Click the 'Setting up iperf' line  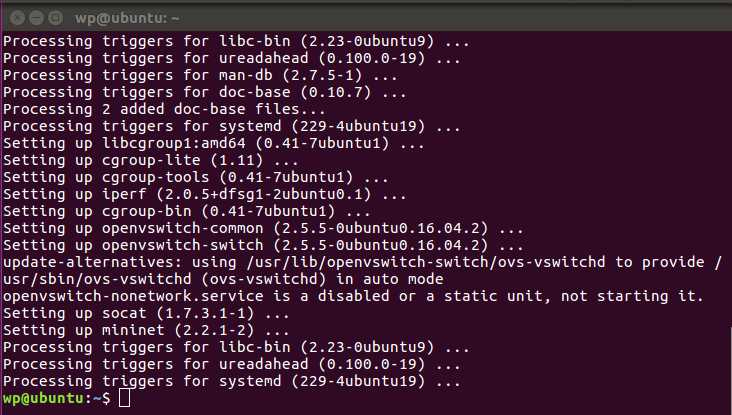pyautogui.click(x=205, y=194)
